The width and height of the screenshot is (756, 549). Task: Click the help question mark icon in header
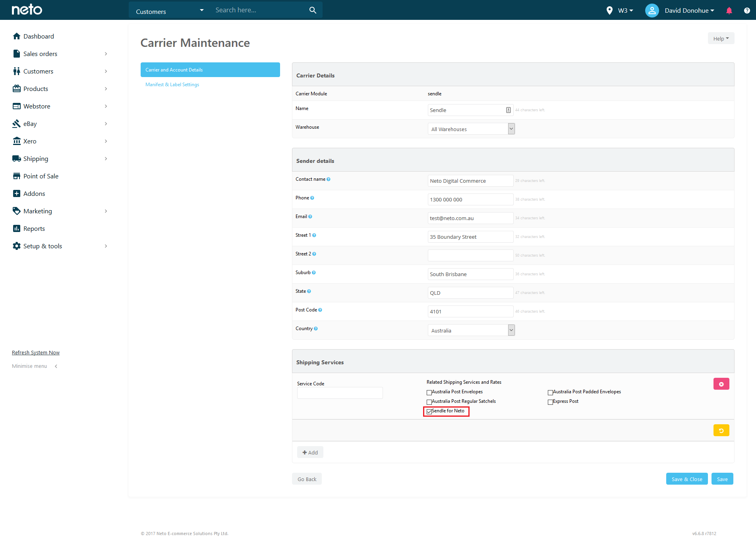[747, 10]
